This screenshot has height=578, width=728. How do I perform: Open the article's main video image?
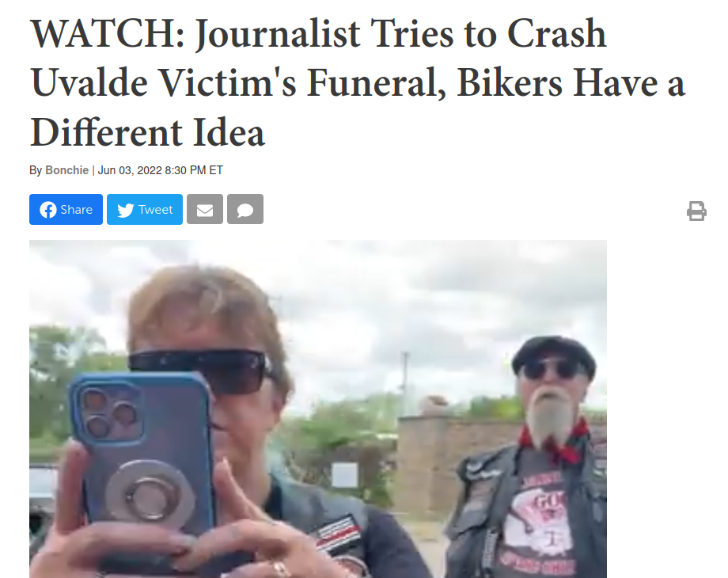click(x=318, y=409)
